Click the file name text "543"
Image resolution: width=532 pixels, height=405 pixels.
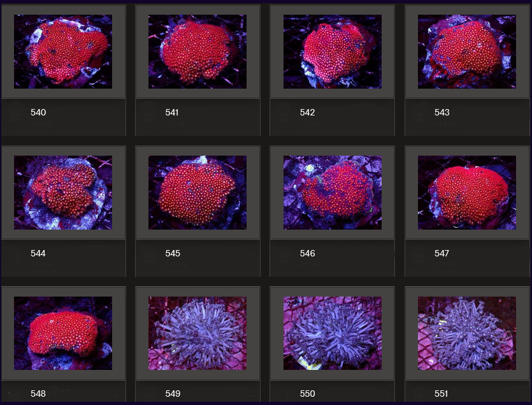coord(442,112)
